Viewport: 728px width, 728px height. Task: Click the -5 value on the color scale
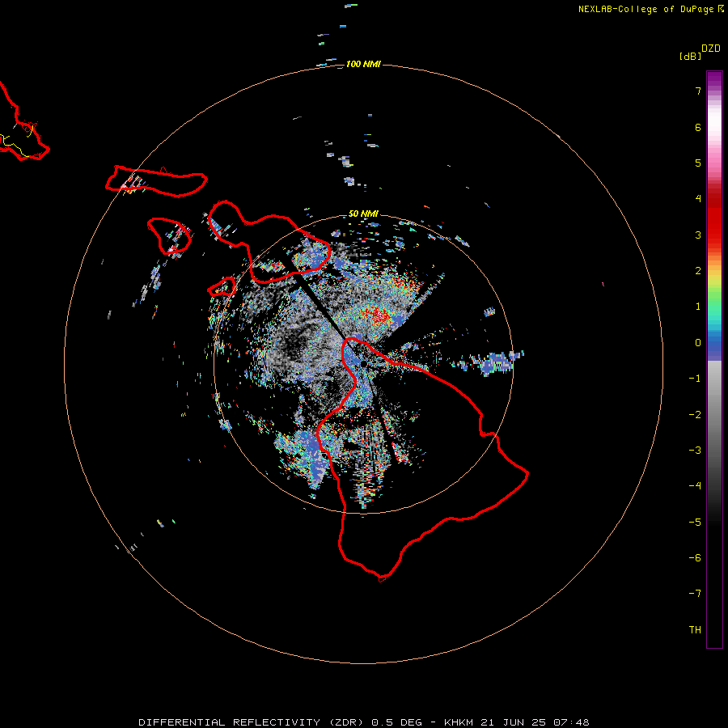[695, 523]
